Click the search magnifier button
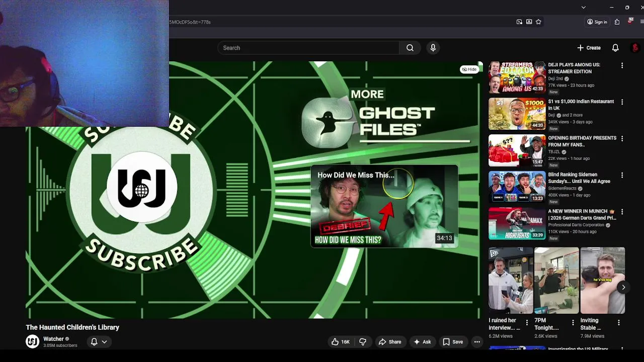The width and height of the screenshot is (644, 362). 410,48
